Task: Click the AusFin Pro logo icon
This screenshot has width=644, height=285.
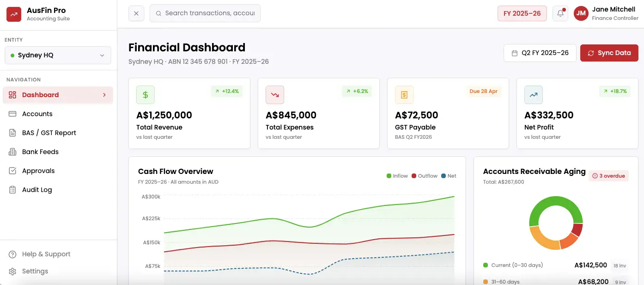Action: coord(14,14)
